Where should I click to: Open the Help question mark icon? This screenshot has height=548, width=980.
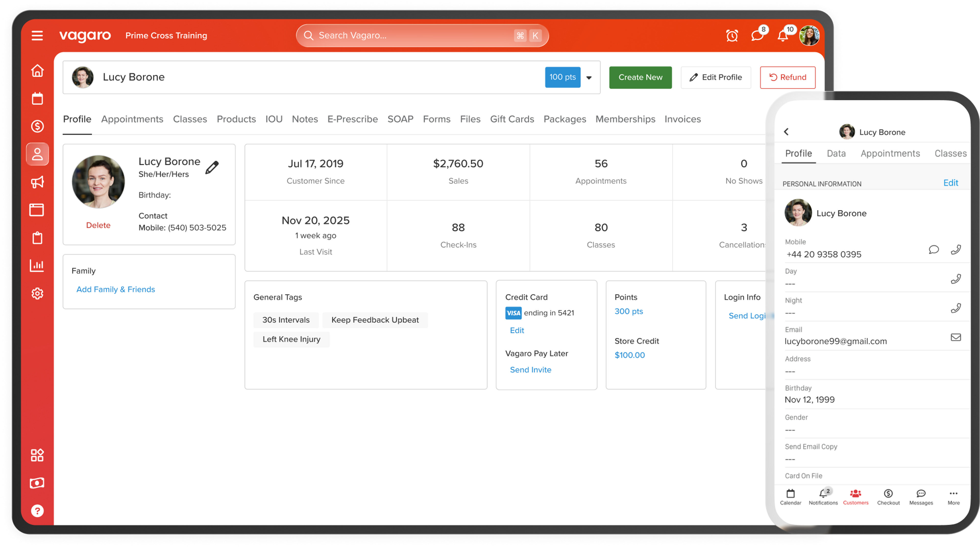pos(37,511)
